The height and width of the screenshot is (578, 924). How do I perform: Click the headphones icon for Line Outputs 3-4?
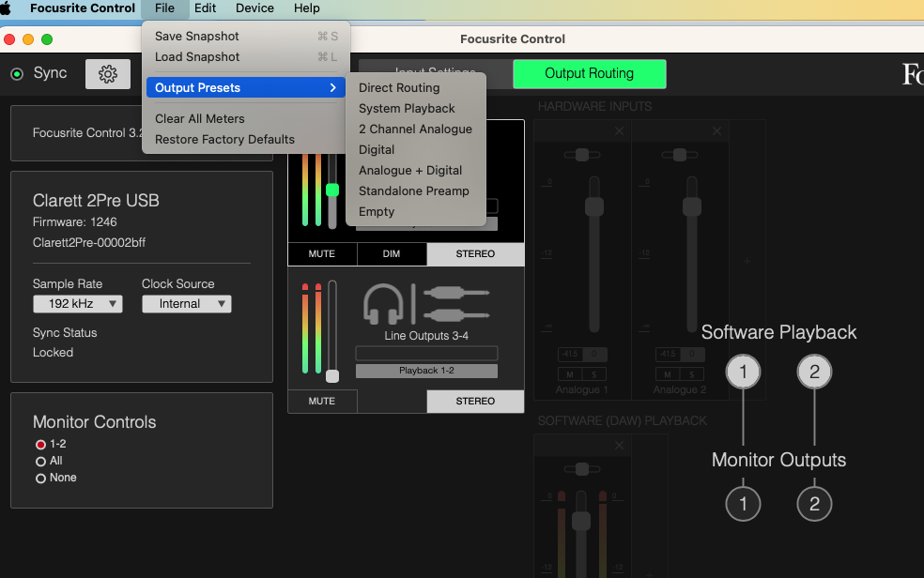tap(383, 304)
